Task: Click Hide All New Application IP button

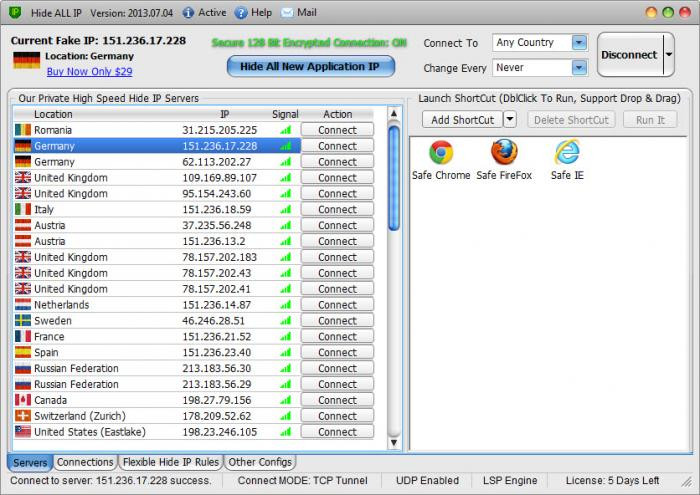Action: [311, 67]
